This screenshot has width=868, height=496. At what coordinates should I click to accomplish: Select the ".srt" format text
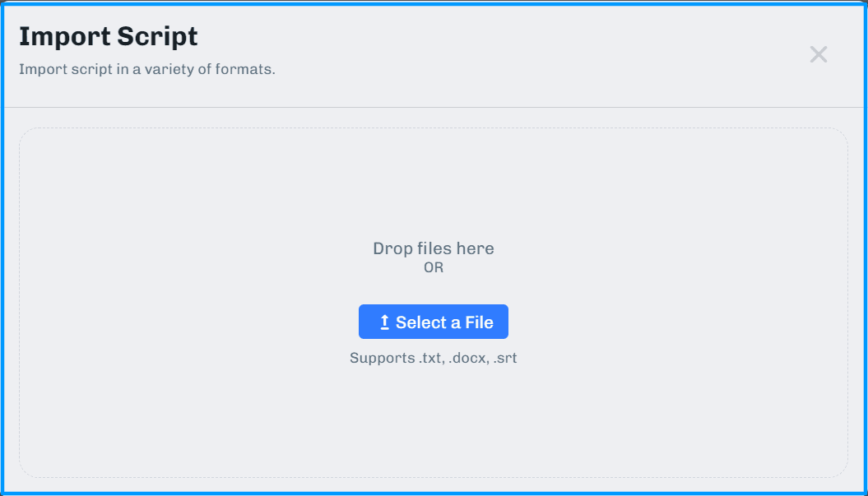(x=505, y=359)
